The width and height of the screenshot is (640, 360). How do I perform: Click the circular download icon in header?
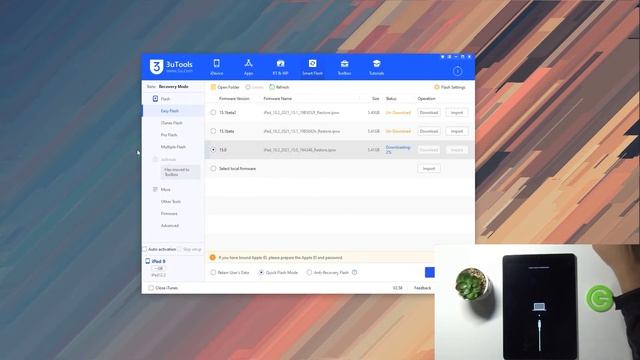(x=458, y=71)
